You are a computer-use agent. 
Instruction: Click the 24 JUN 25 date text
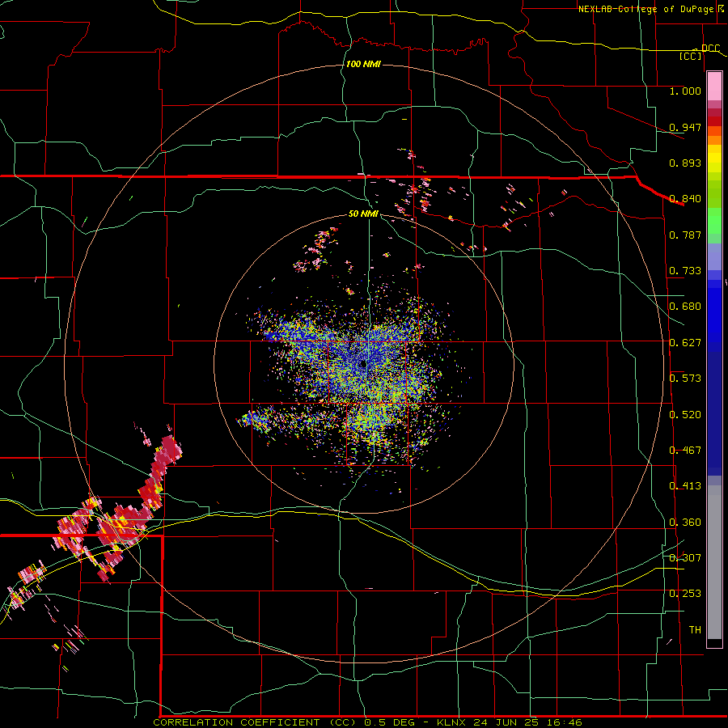[x=505, y=722]
